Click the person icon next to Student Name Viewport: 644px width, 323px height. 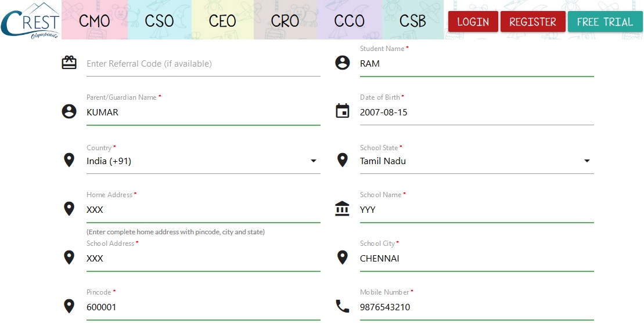click(x=343, y=63)
